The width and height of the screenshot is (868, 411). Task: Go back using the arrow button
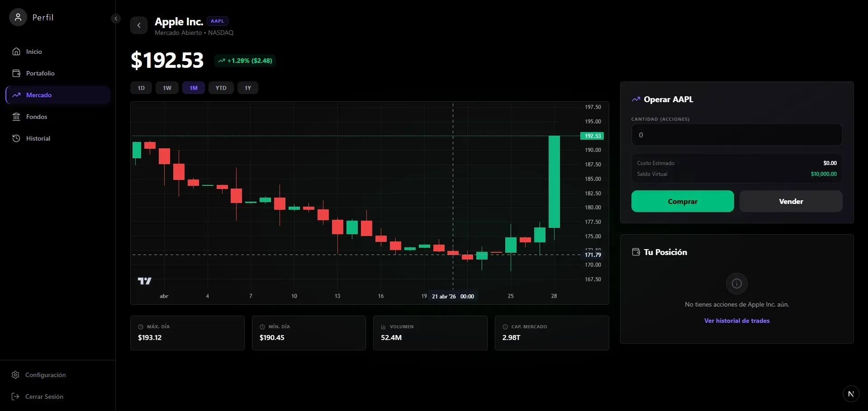[139, 25]
